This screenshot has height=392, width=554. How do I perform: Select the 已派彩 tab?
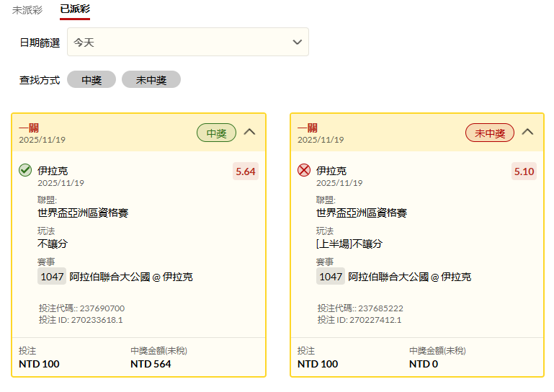(x=75, y=10)
